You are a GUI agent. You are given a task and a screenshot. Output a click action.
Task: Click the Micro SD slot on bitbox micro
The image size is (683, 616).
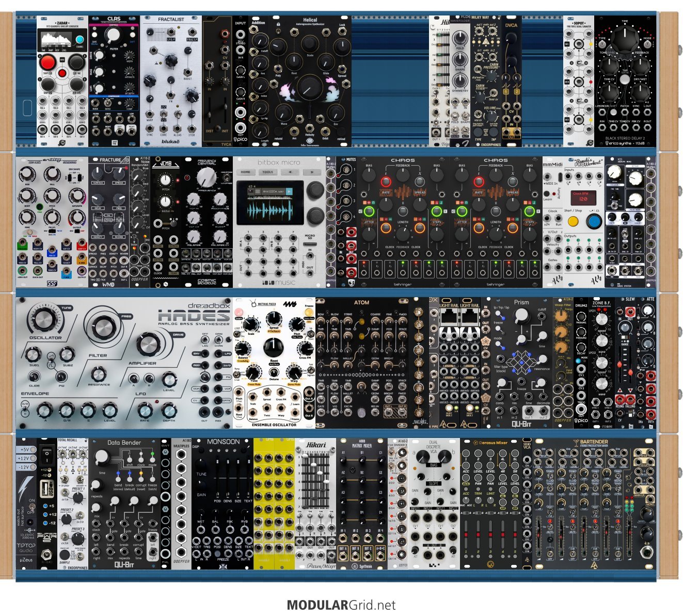click(310, 244)
